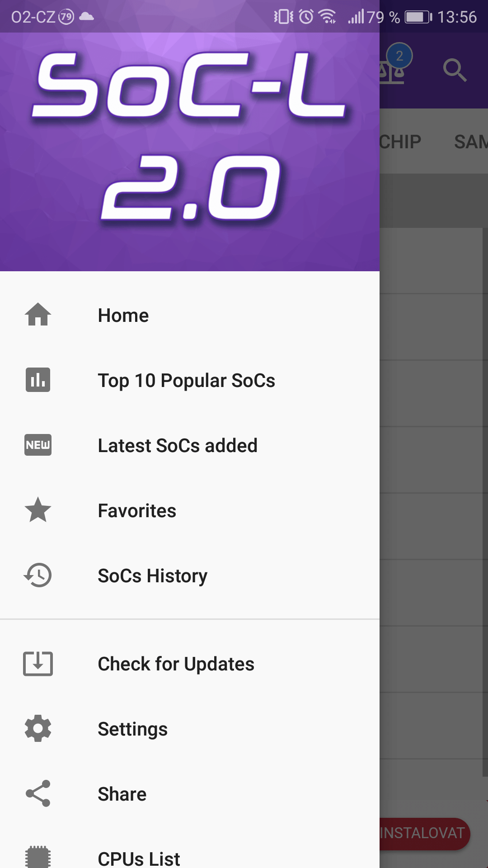Open search with the magnifier icon
The width and height of the screenshot is (488, 868).
pos(455,71)
